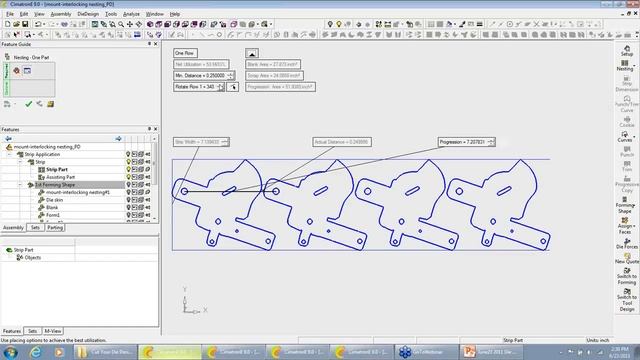
Task: Open a file with the folder icon
Action: [x=16, y=24]
